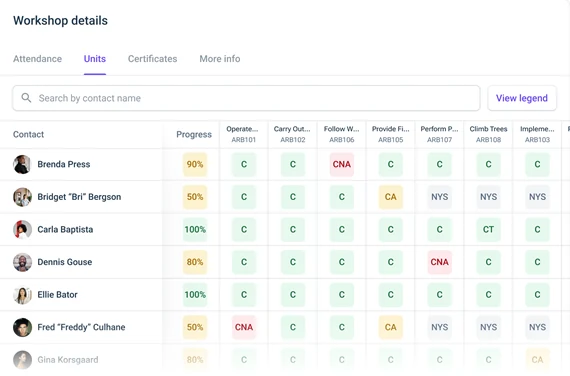
Task: Click Brenda Press's CNA status under ARB106
Action: point(342,164)
